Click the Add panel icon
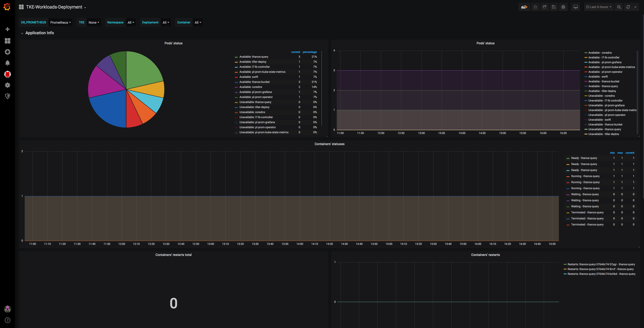This screenshot has width=644, height=328. pyautogui.click(x=524, y=7)
